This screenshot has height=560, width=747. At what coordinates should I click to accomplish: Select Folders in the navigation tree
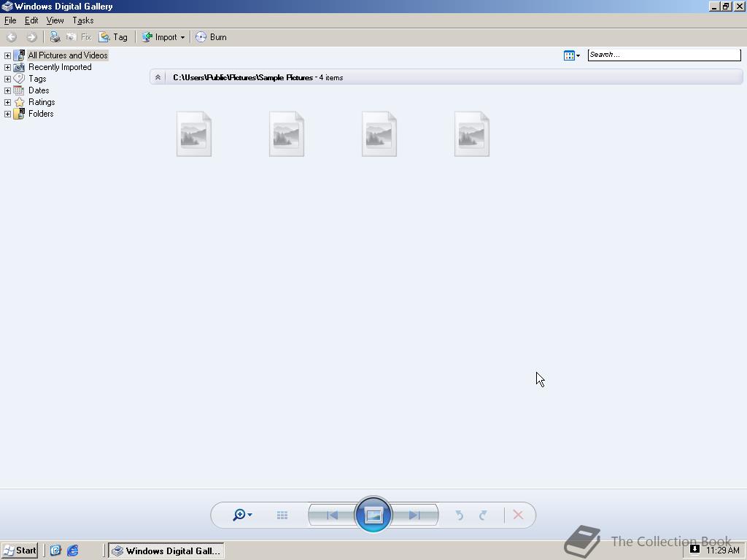tap(41, 114)
